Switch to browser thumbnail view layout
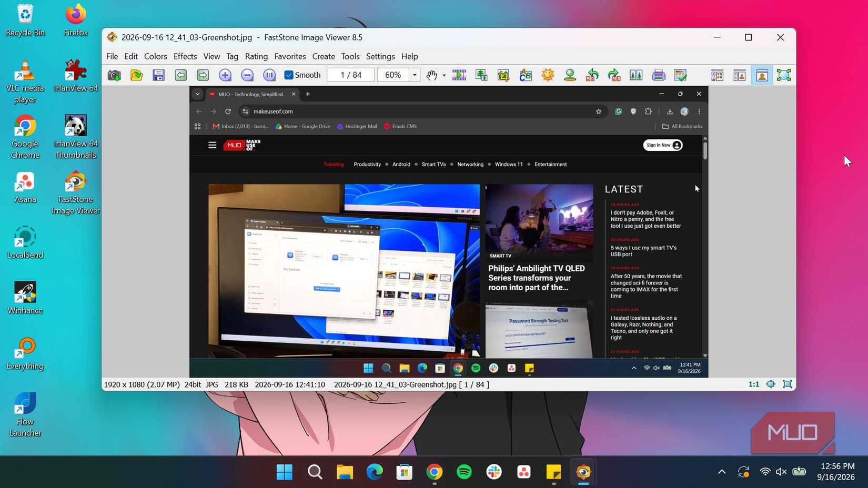868x488 pixels. pyautogui.click(x=717, y=75)
